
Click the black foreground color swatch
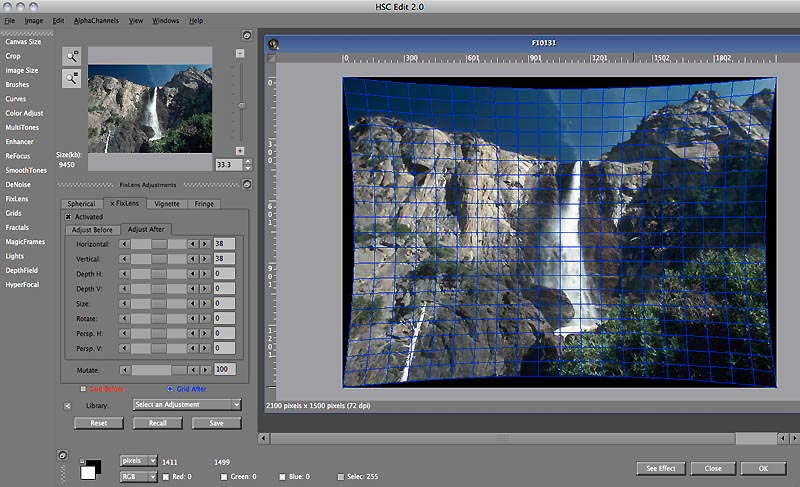[96, 465]
